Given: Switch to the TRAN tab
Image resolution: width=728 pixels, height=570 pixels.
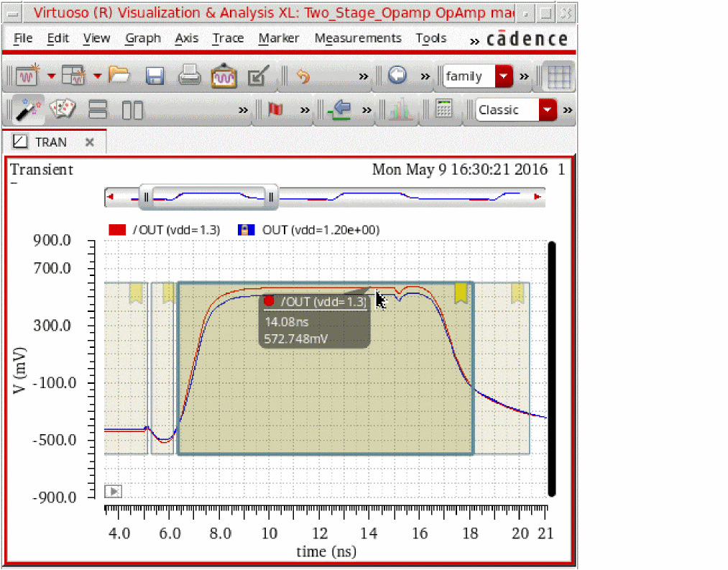Looking at the screenshot, I should (x=50, y=142).
